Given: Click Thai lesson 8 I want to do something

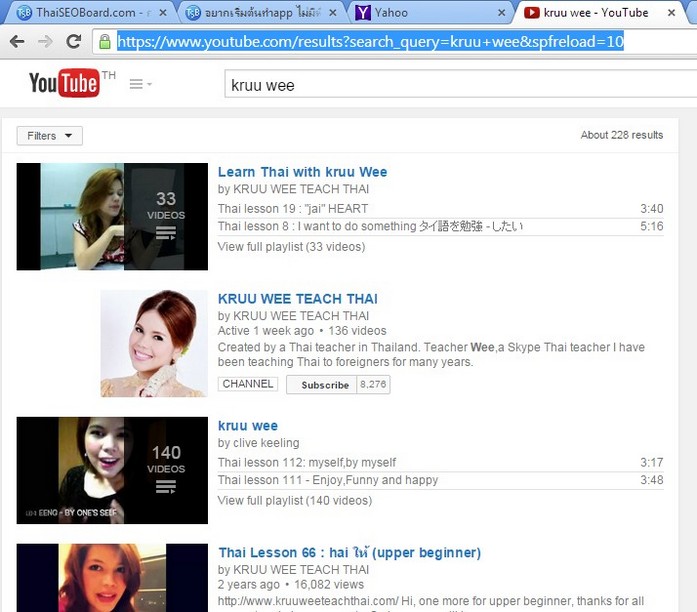Looking at the screenshot, I should tap(370, 226).
